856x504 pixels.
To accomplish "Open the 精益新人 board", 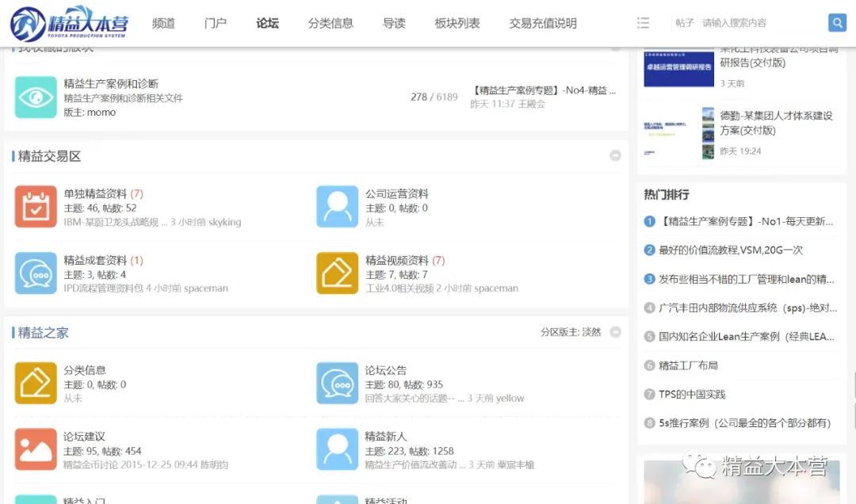I will point(386,437).
